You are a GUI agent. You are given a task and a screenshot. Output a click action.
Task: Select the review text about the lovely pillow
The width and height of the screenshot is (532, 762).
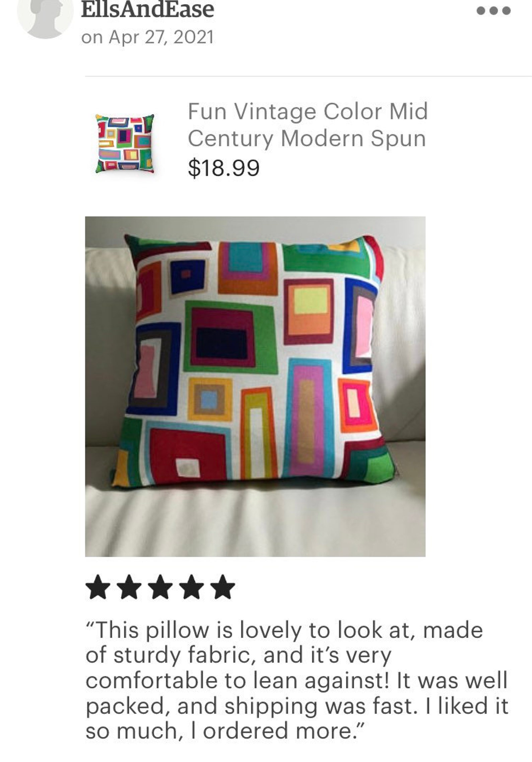(x=297, y=681)
